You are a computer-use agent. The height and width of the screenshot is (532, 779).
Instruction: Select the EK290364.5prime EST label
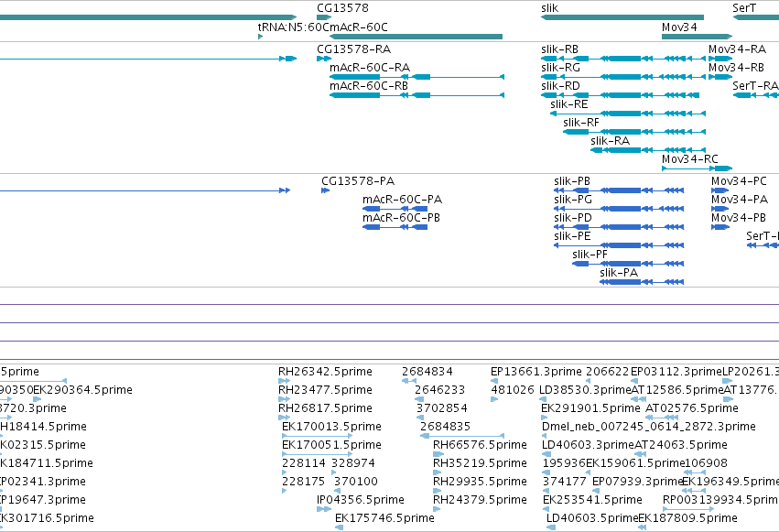[x=82, y=390]
